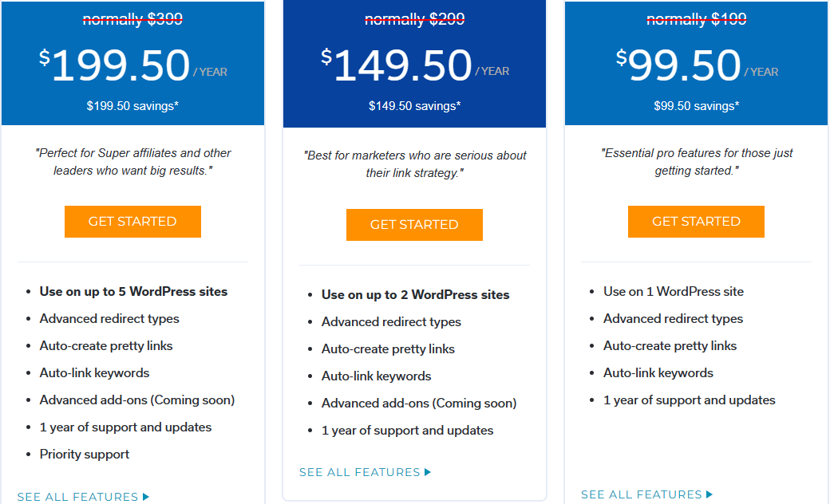The height and width of the screenshot is (504, 830).
Task: Open SEE ALL FEATURES link in right column
Action: pyautogui.click(x=640, y=494)
